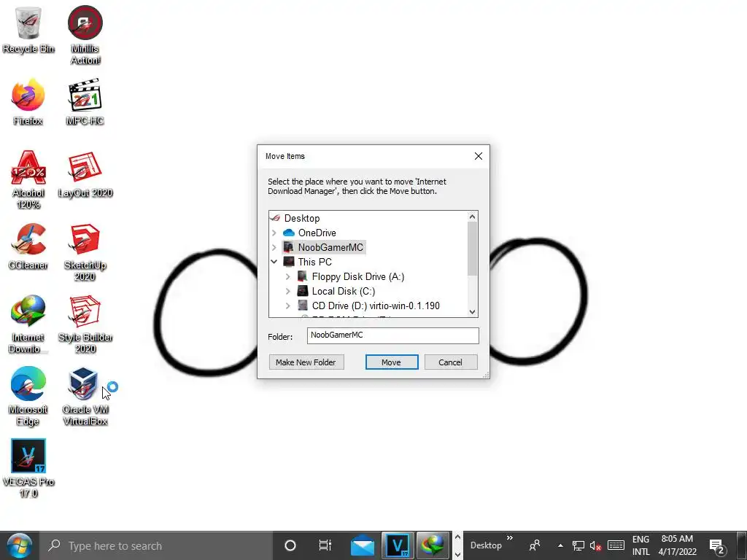Click the Make New Folder button
This screenshot has width=747, height=560.
tap(306, 362)
